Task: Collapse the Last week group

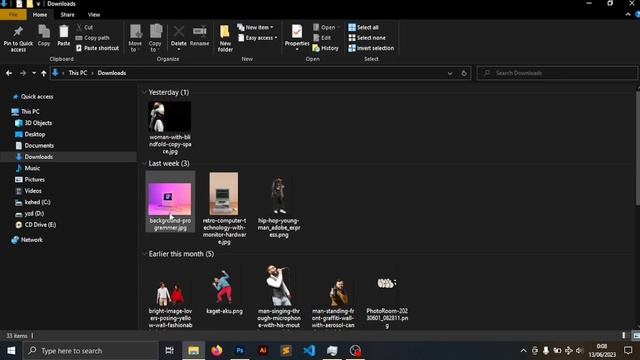Action: coord(144,163)
